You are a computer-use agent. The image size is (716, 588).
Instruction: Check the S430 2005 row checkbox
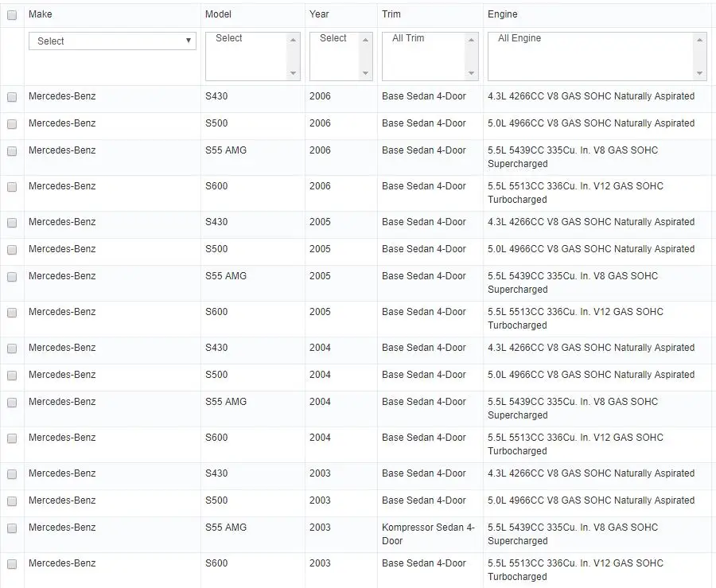[x=12, y=222]
